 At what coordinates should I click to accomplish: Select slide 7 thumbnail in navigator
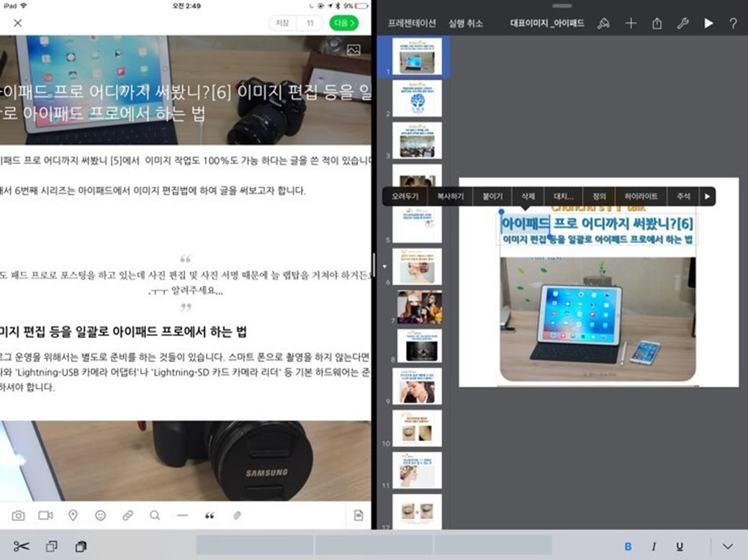419,307
